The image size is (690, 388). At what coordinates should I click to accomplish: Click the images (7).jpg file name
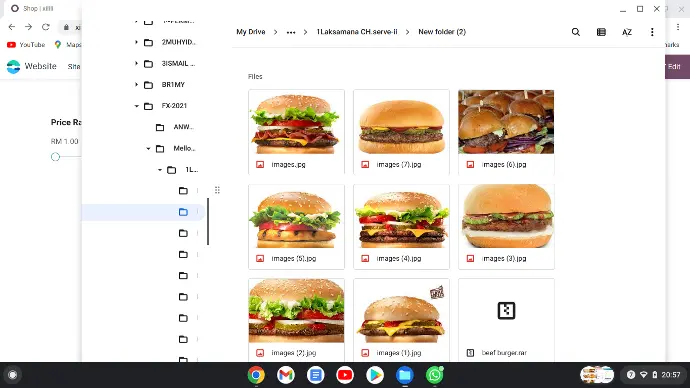point(399,165)
